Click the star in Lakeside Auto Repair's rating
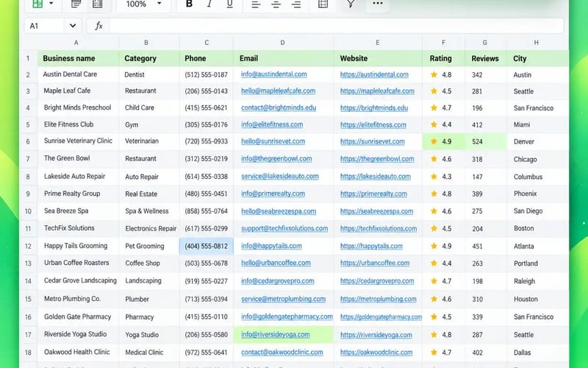Viewport: 588px width, 368px height. (x=434, y=177)
